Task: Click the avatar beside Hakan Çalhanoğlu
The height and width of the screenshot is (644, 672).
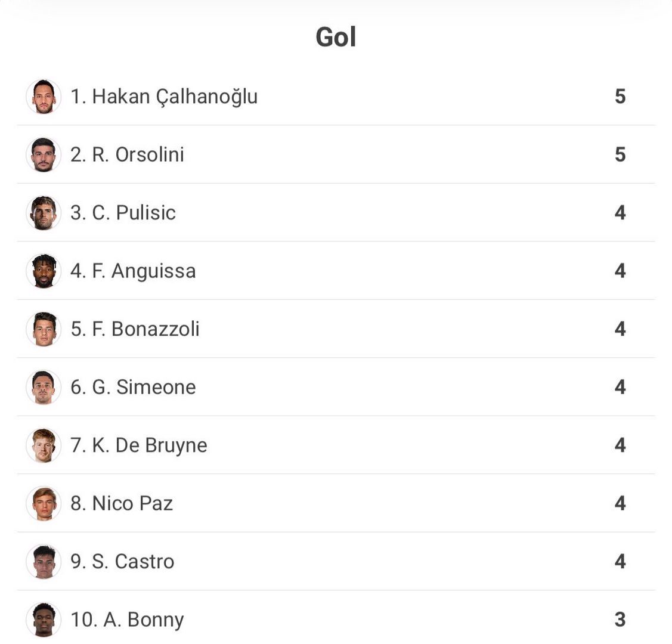Action: click(x=44, y=97)
